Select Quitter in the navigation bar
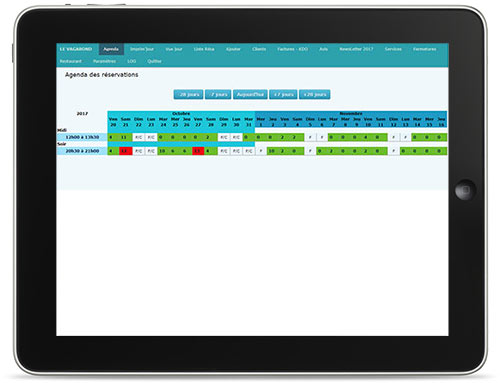500x383 pixels. pos(154,61)
